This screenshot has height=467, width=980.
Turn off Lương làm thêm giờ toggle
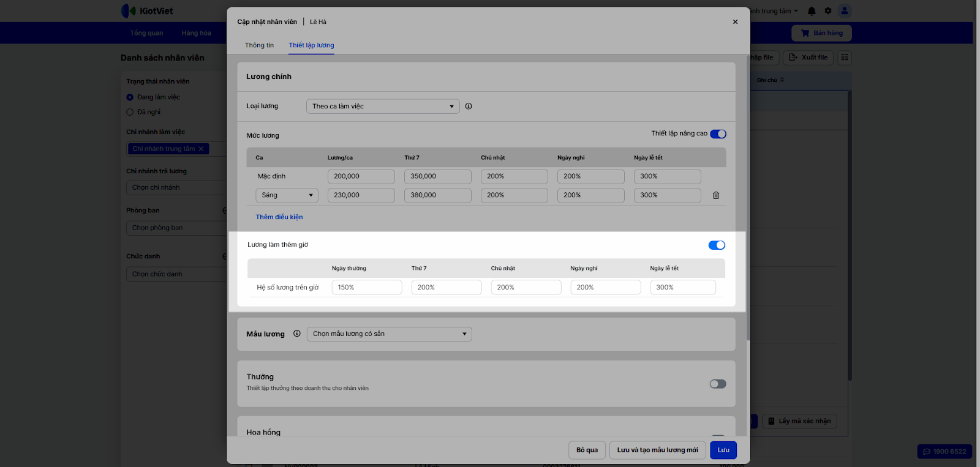tap(717, 245)
